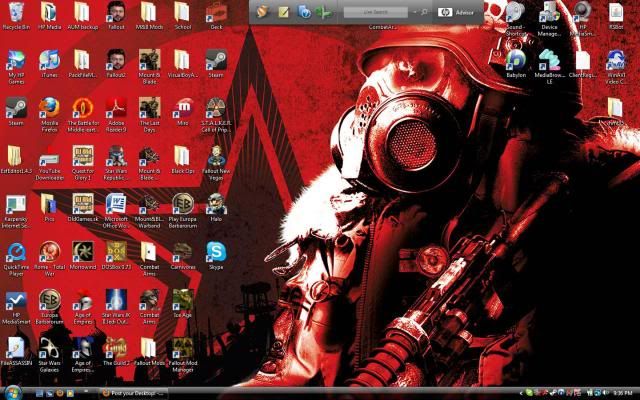Viewport: 640px width, 400px height.
Task: Launch the Ice Age shortcut
Action: [x=182, y=303]
